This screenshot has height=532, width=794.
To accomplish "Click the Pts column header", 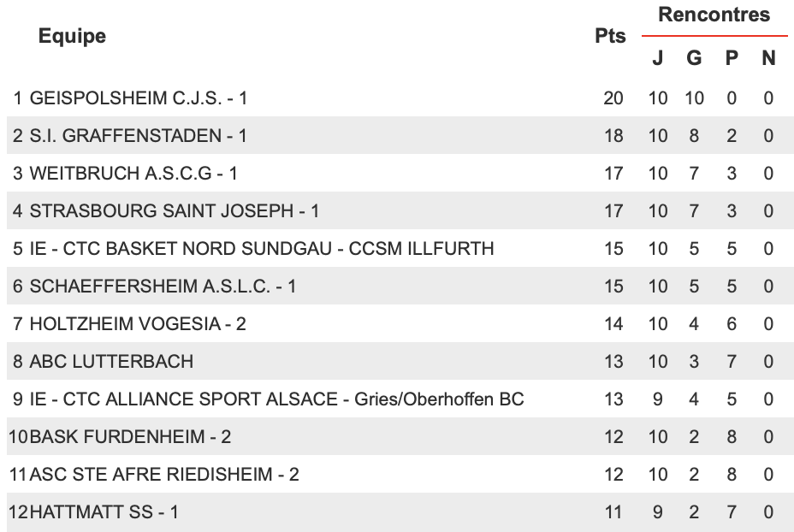I will 610,36.
